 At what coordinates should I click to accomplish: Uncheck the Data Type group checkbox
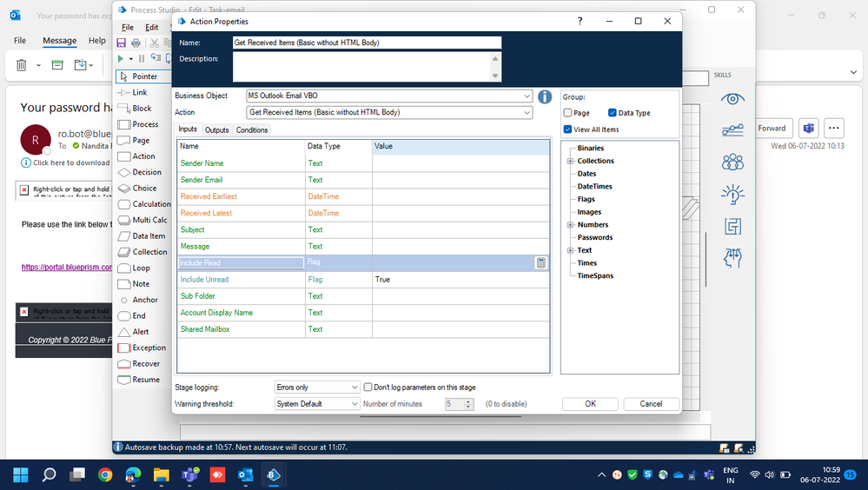tap(613, 113)
